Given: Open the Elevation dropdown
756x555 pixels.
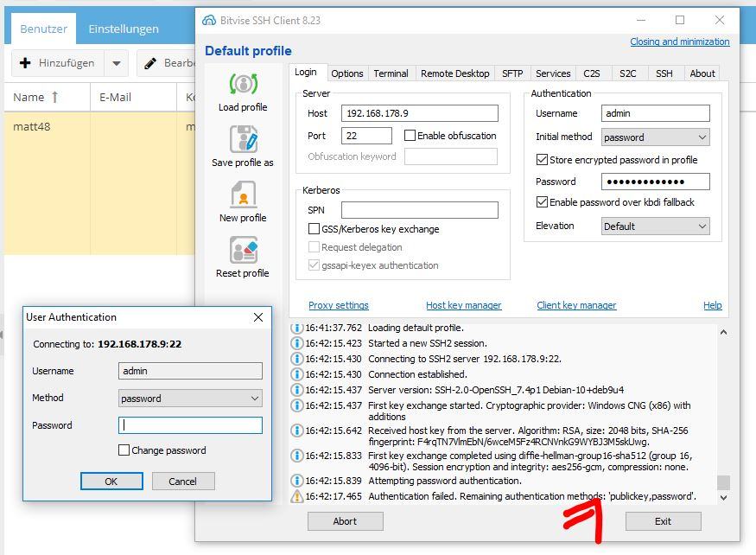Looking at the screenshot, I should tap(655, 226).
